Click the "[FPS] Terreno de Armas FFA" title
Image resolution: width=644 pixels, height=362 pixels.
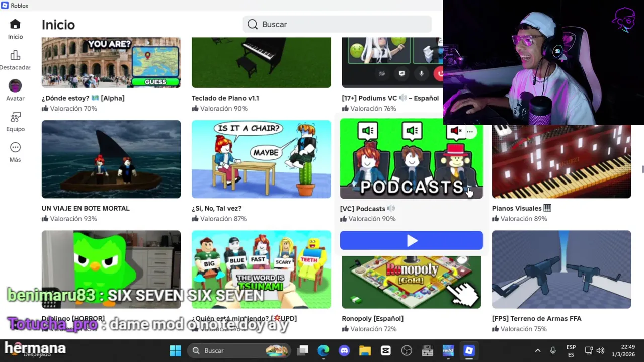point(537,318)
